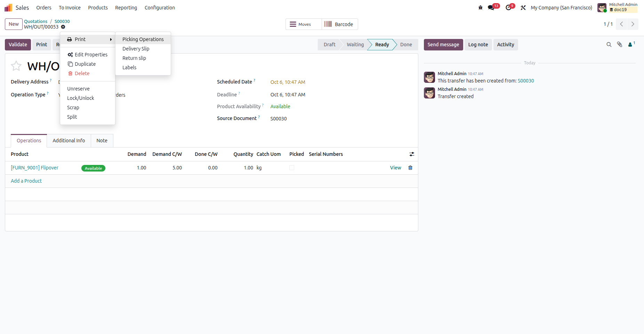Screen dimensions: 644x334
Task: Open the conversations chat icon
Action: click(x=491, y=8)
